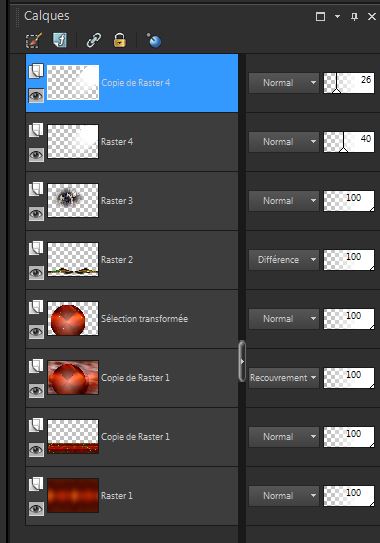Click Normal blend button of Raster 3
The image size is (380, 543).
(x=284, y=201)
